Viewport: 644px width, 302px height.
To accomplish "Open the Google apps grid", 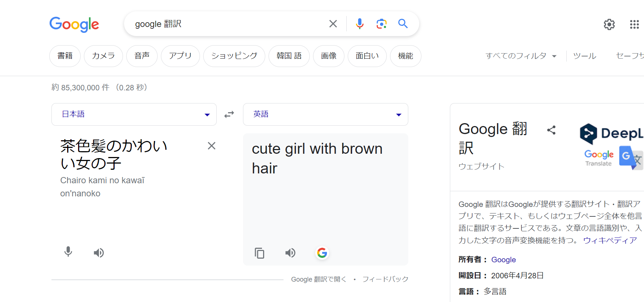I will point(634,24).
